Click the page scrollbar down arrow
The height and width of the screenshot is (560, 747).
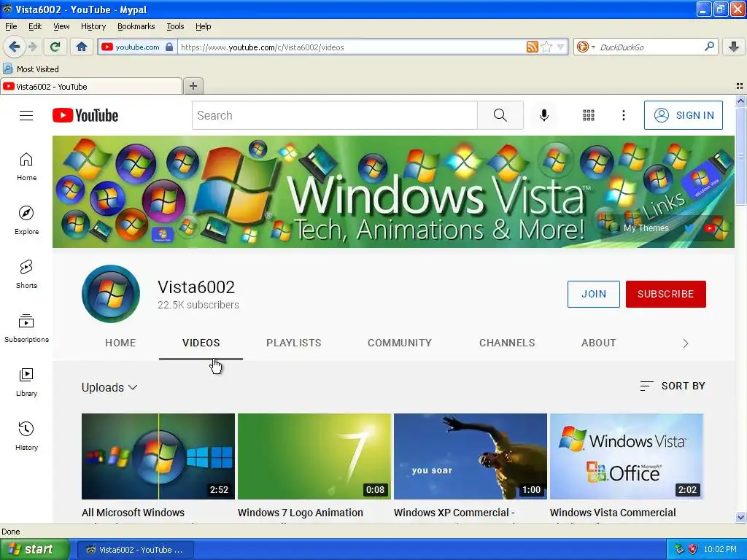pos(740,517)
